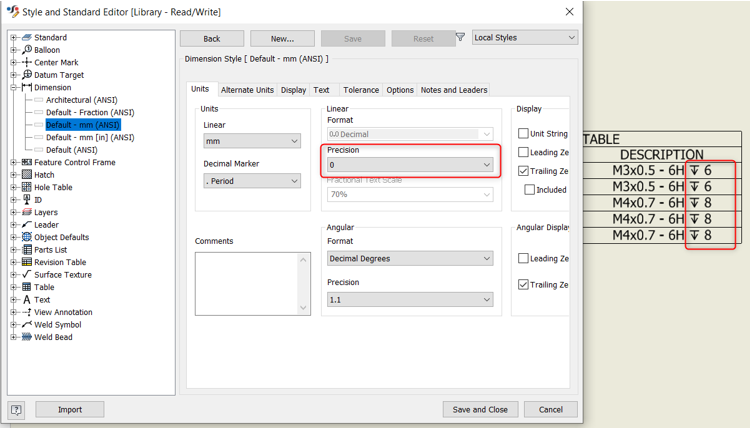Click the Parts List icon
Viewport: 750px width, 431px height.
click(27, 249)
